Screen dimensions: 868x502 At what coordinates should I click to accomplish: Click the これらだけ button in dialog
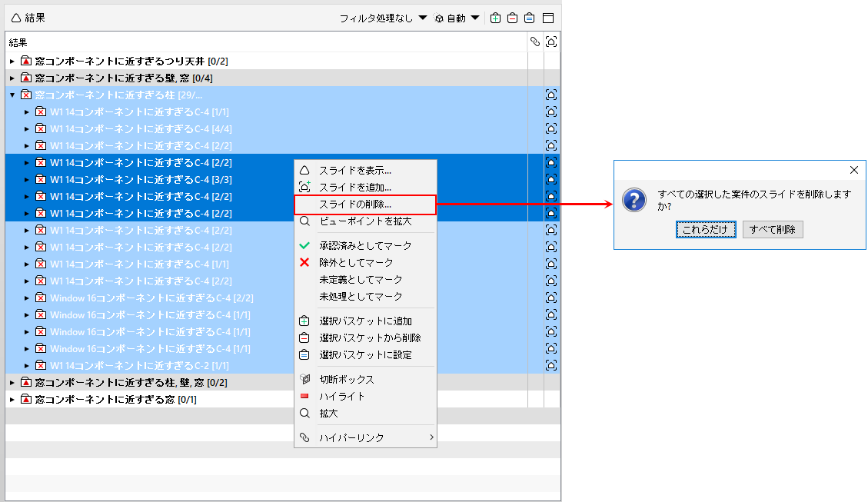(x=706, y=229)
